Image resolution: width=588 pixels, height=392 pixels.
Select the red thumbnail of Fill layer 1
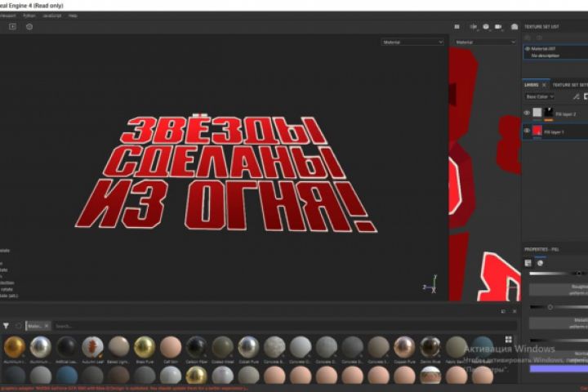(537, 131)
